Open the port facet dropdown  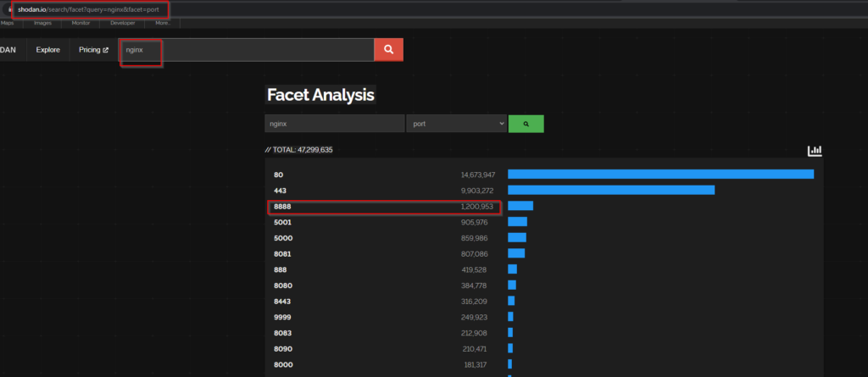456,124
